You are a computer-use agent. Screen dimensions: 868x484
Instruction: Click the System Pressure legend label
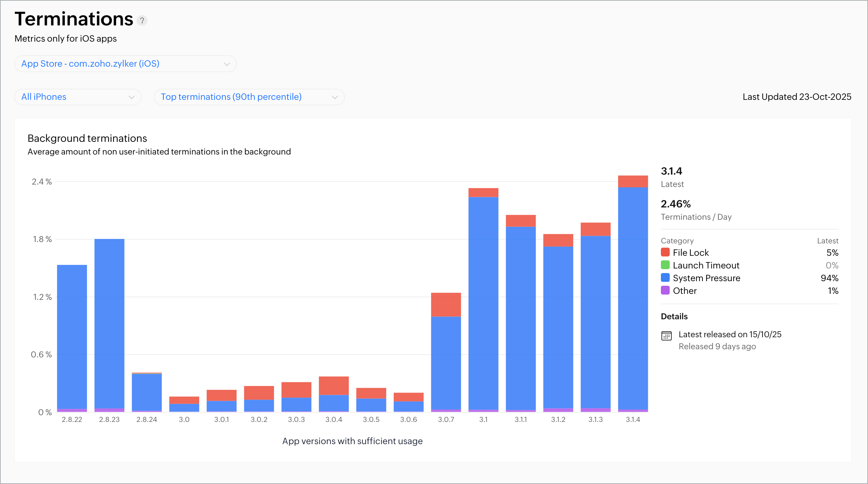coord(706,278)
